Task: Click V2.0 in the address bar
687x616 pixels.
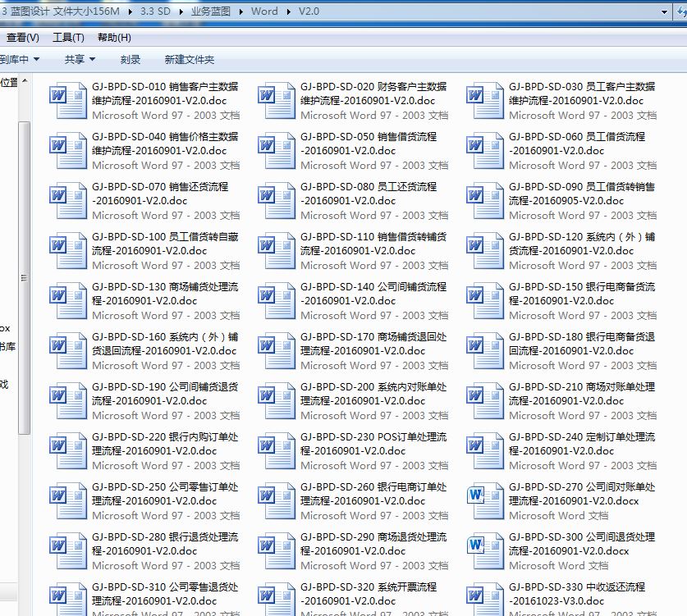Action: click(x=309, y=11)
